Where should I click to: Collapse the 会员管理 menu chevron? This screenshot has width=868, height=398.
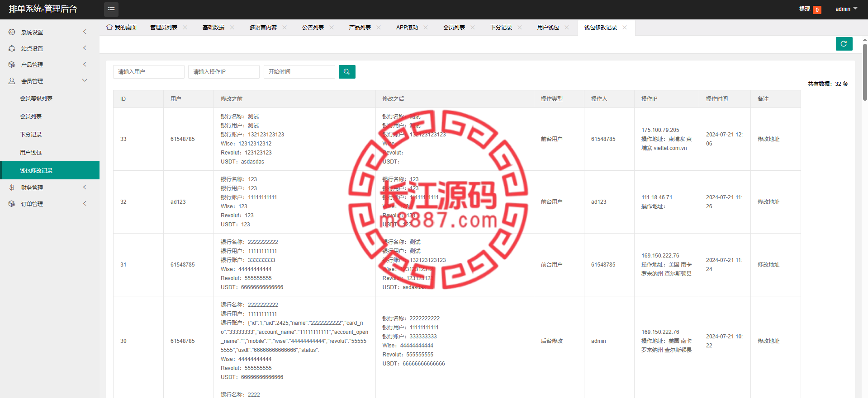click(85, 80)
